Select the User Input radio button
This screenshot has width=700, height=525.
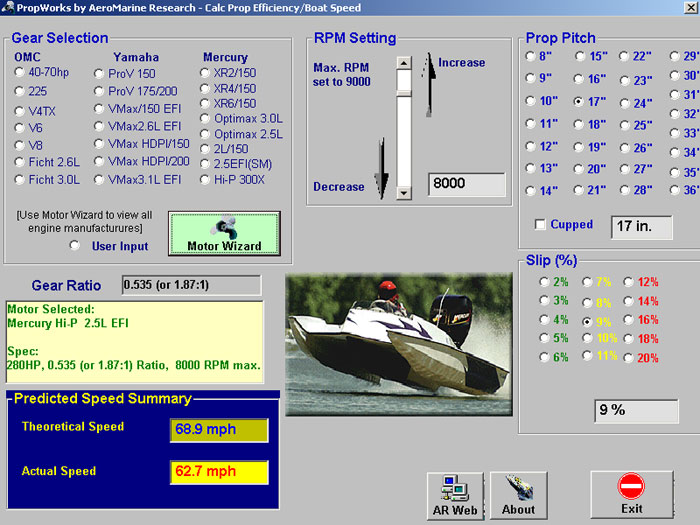click(x=75, y=245)
